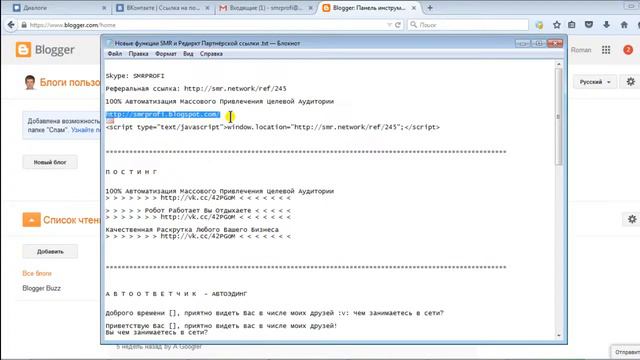Close the ВКонтакте tab
This screenshot has width=640, height=360.
click(207, 8)
